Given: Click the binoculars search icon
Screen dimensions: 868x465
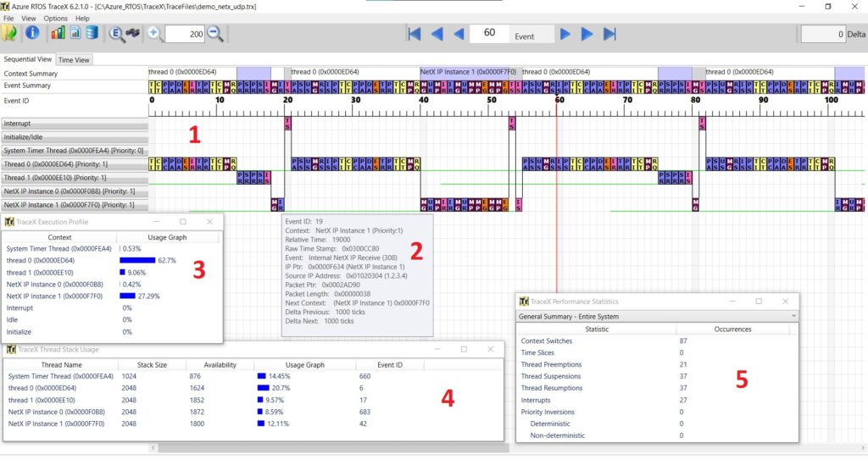Looking at the screenshot, I should [x=132, y=33].
